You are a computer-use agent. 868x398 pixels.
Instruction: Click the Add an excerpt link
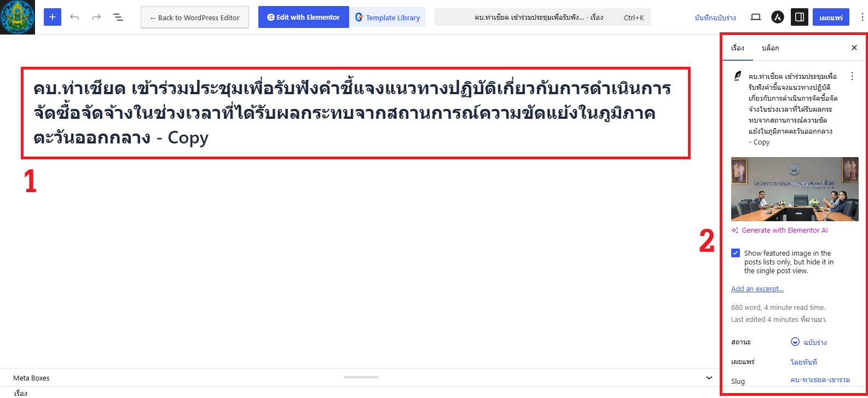click(x=757, y=289)
